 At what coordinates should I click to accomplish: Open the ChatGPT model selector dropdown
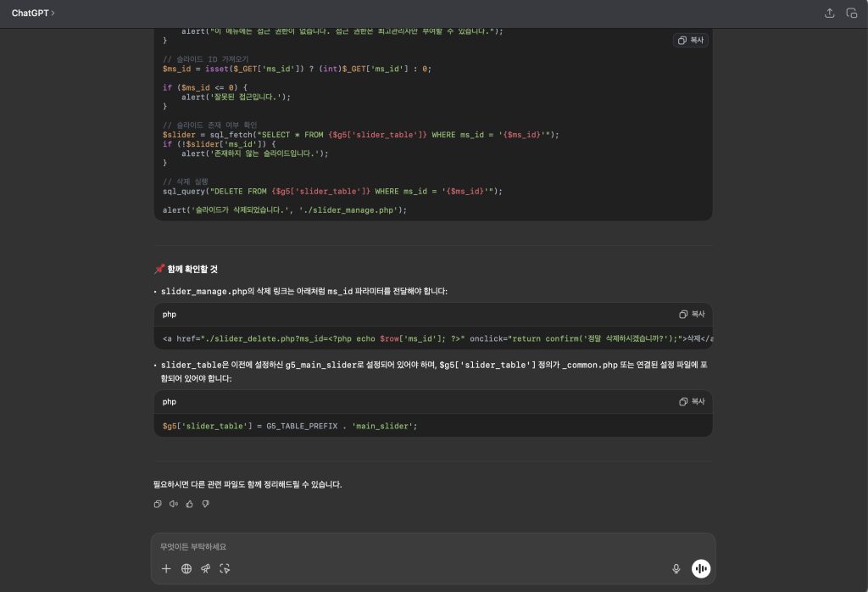32,14
